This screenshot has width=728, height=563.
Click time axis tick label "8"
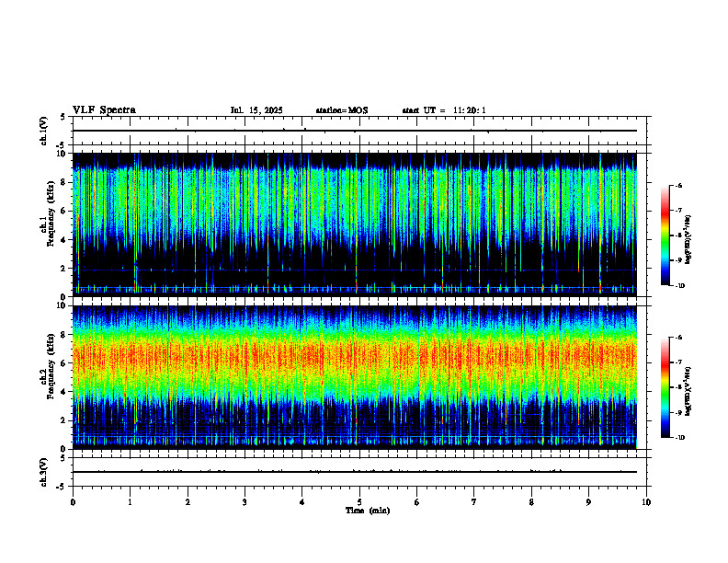(x=531, y=502)
